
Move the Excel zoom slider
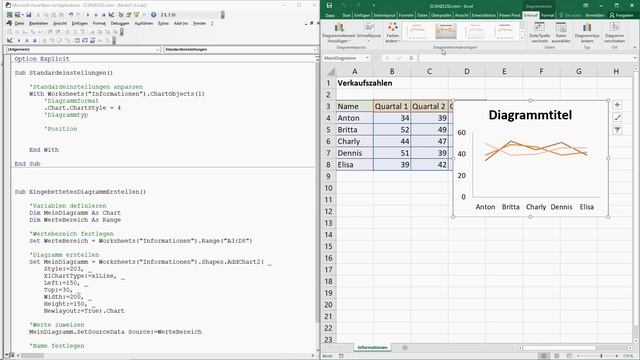[x=601, y=356]
